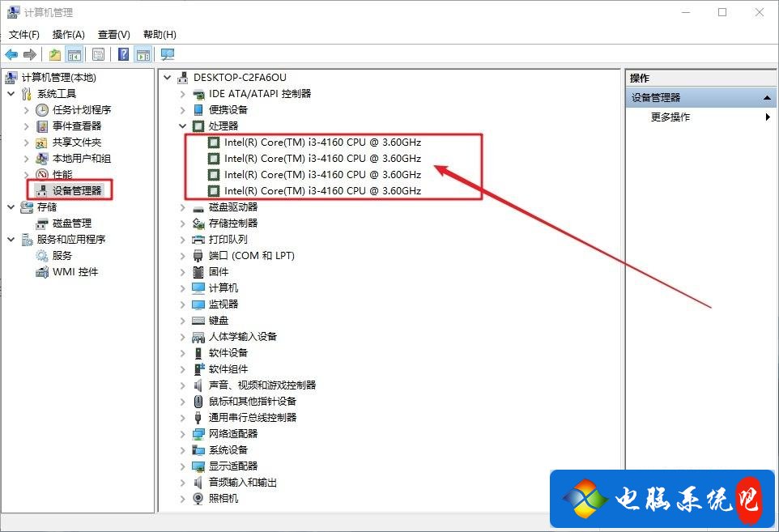Click the Up one level folder icon
The image size is (779, 532).
pyautogui.click(x=54, y=54)
